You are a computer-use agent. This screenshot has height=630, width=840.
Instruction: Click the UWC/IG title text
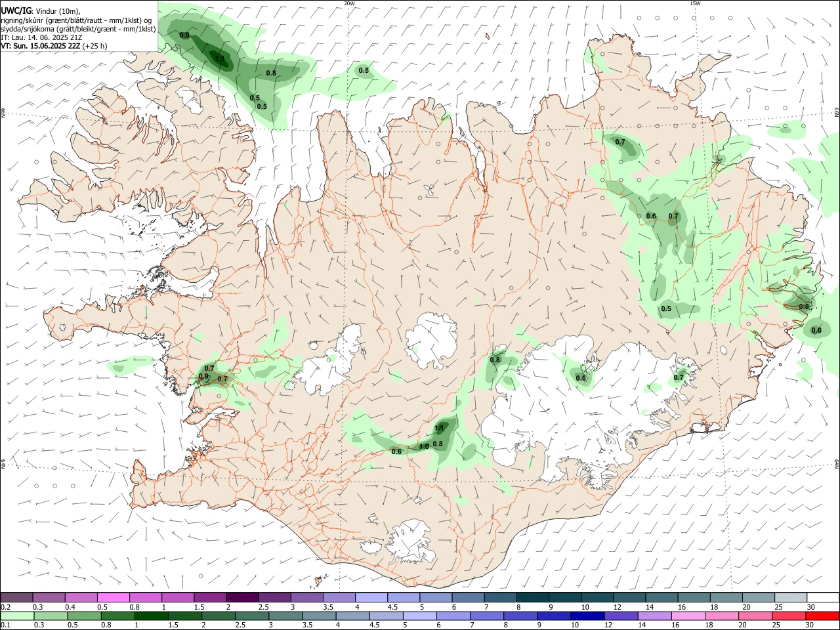pos(16,10)
